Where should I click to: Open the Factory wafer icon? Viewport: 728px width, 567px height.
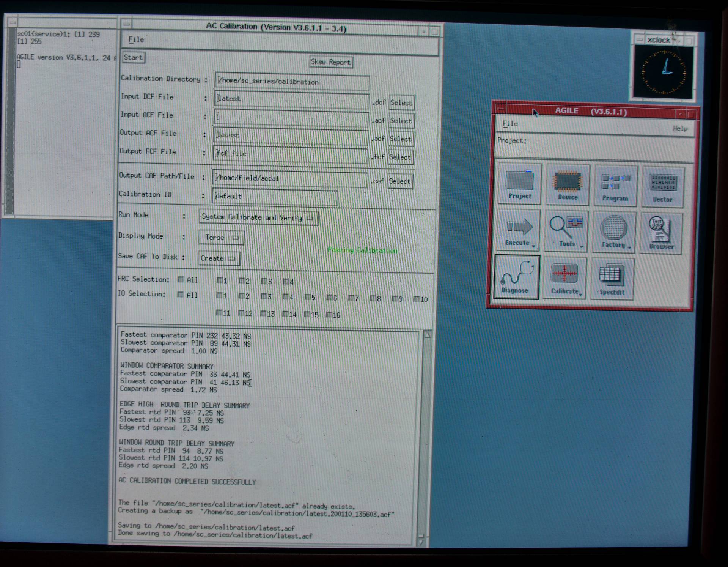pyautogui.click(x=614, y=233)
